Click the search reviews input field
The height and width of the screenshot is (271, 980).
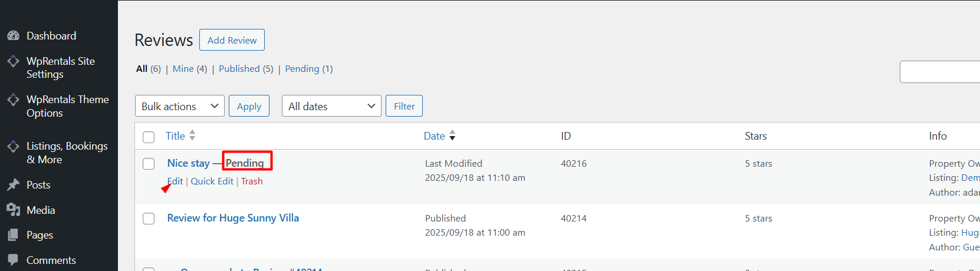pyautogui.click(x=940, y=72)
